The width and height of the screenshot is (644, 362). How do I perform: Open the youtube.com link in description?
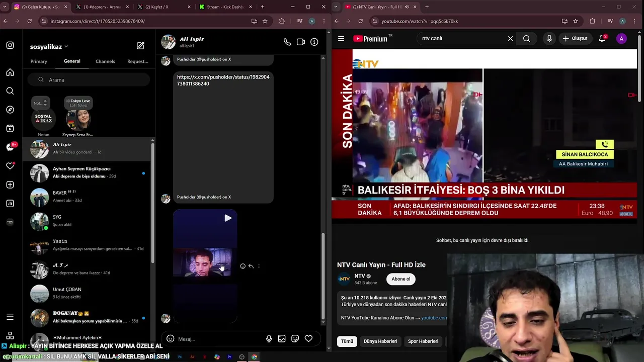click(x=434, y=318)
